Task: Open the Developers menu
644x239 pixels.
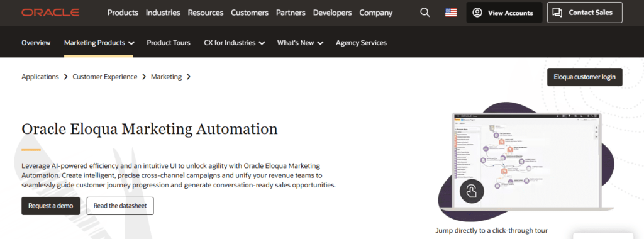Action: tap(332, 13)
